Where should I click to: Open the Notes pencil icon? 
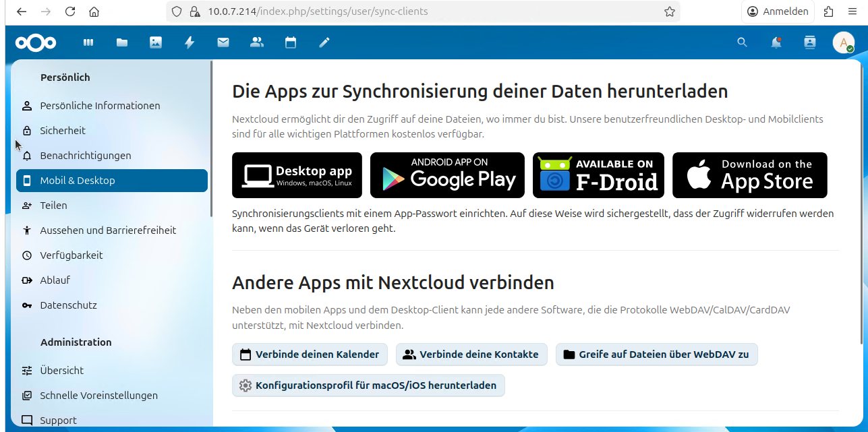tap(324, 42)
